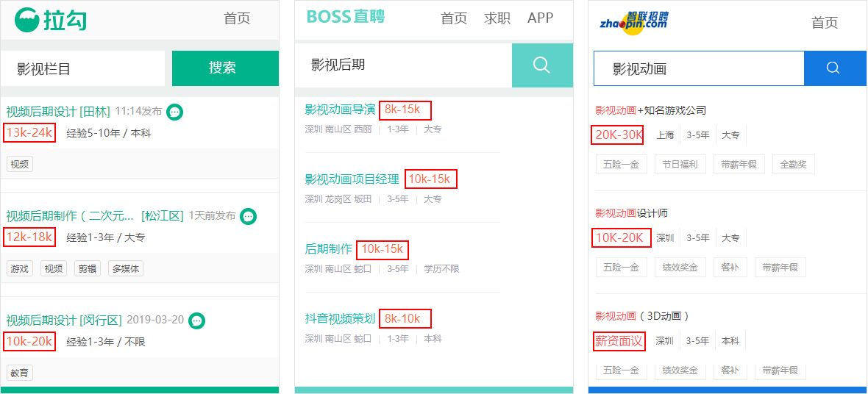The width and height of the screenshot is (868, 394).
Task: Open 首页 in BOSS直聘 header
Action: [454, 18]
